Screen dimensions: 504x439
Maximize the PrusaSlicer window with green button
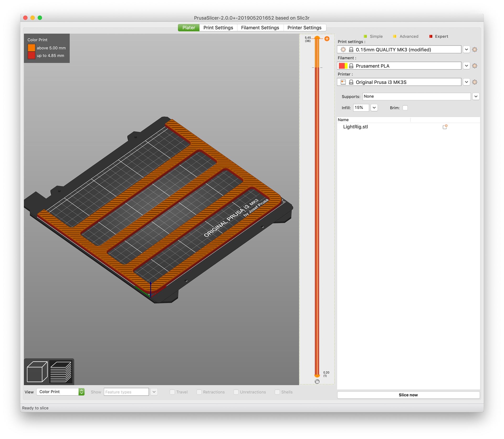point(40,18)
